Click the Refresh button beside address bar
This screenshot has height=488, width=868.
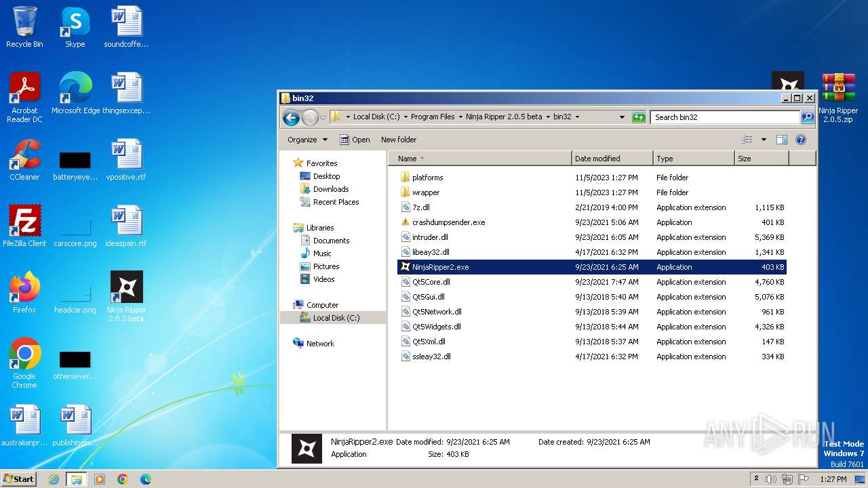(638, 117)
